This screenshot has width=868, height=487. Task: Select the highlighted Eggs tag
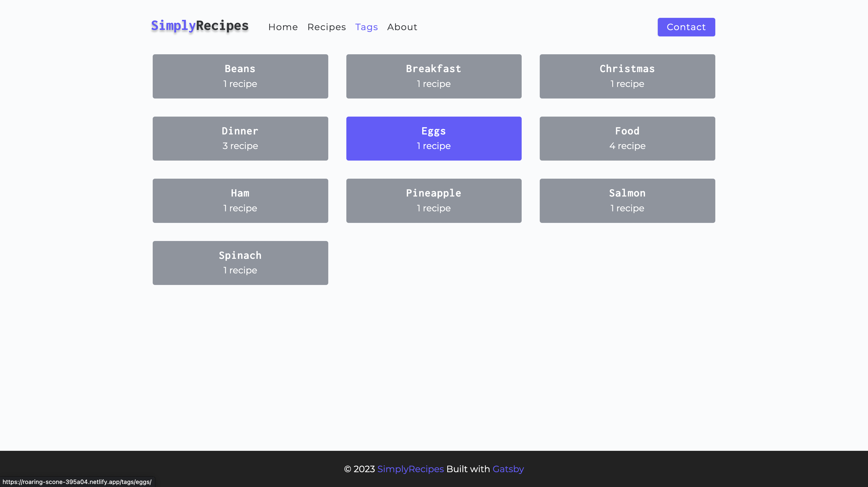(x=434, y=138)
